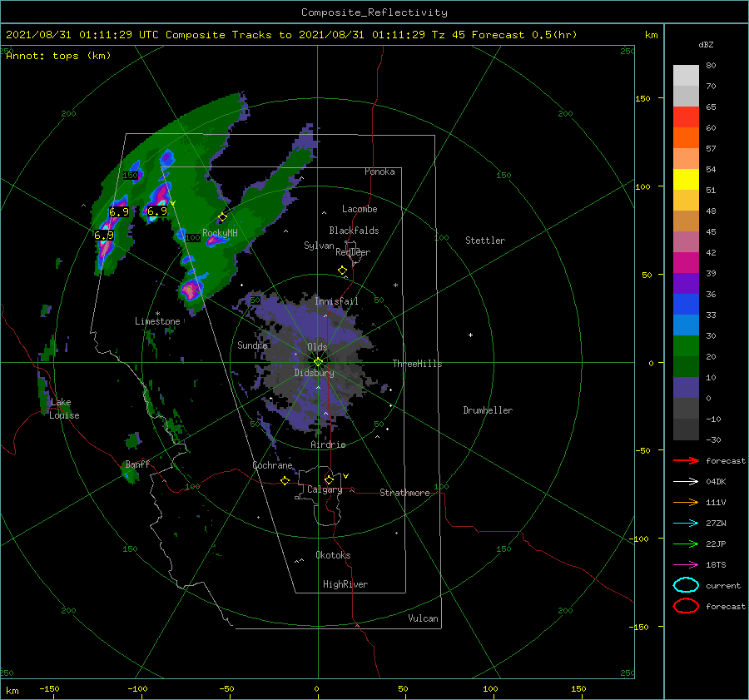
Task: Click the Sylvan location label
Action: [x=319, y=246]
